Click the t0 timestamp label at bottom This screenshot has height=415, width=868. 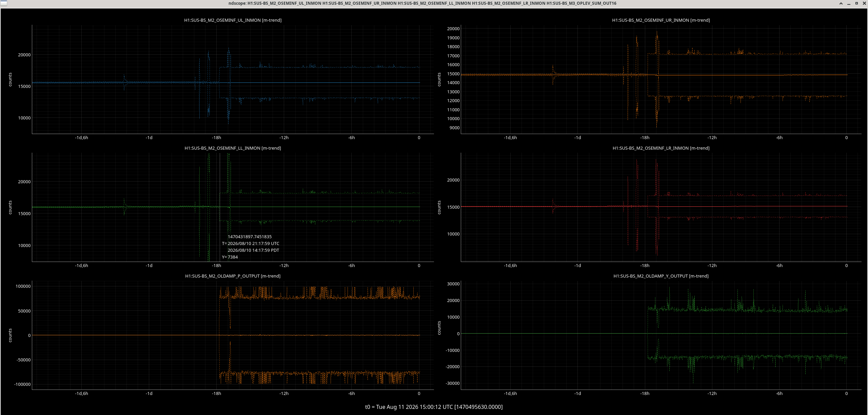pyautogui.click(x=434, y=407)
